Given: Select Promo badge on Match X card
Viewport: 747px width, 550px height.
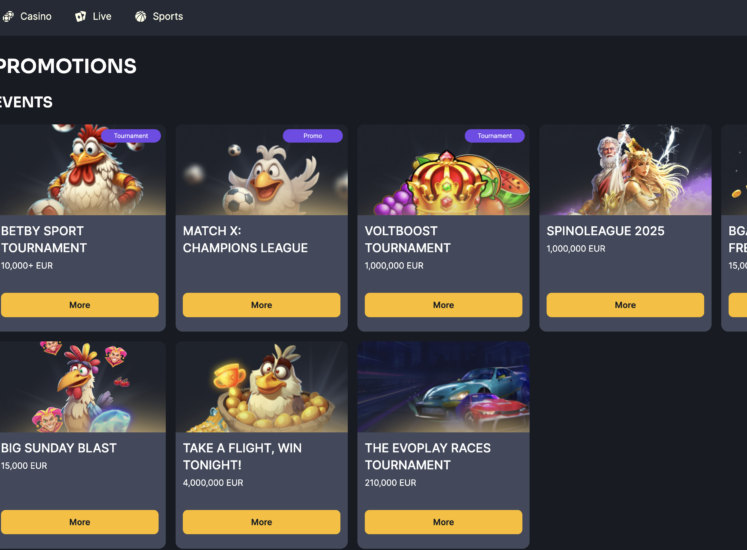Looking at the screenshot, I should pos(313,136).
